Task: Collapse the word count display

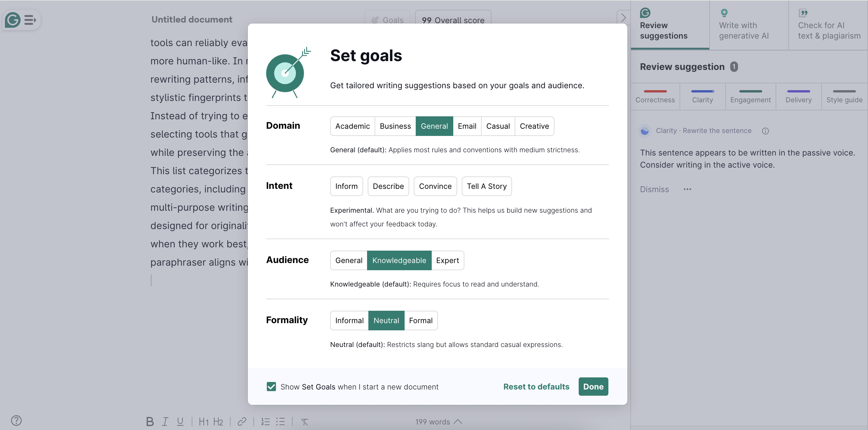Action: tap(458, 422)
